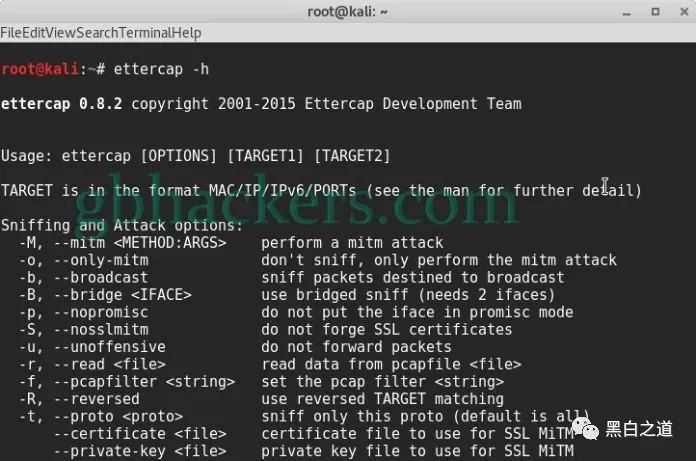Click the Usage: ettercap line
696x461 pixels.
click(x=196, y=156)
